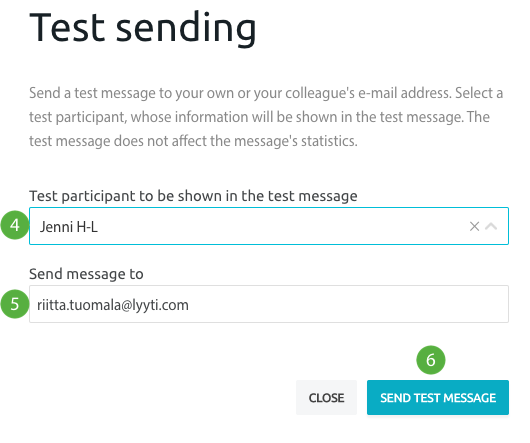Close the Test sending dialog
This screenshot has width=530, height=443.
[x=326, y=397]
